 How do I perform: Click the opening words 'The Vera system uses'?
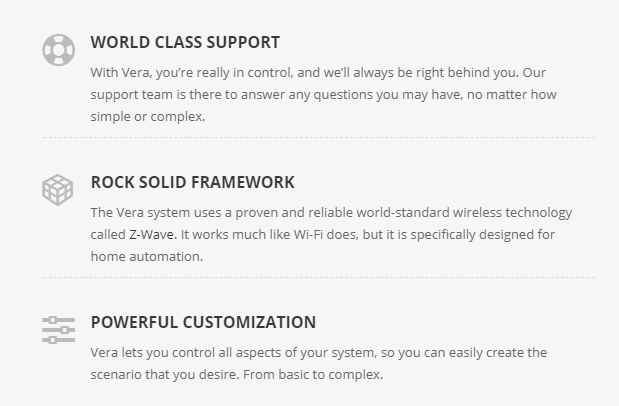click(x=152, y=212)
